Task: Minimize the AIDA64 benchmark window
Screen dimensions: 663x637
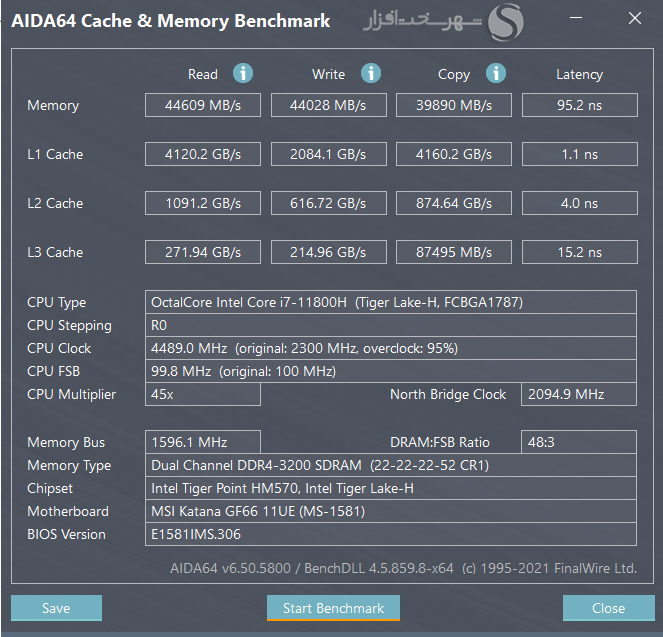Action: click(579, 18)
